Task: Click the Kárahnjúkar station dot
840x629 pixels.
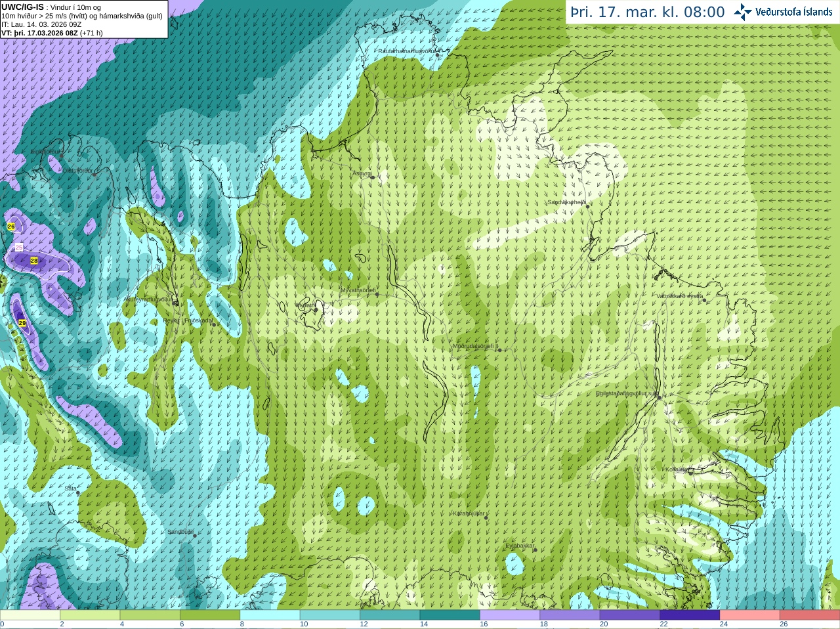Action: click(486, 518)
